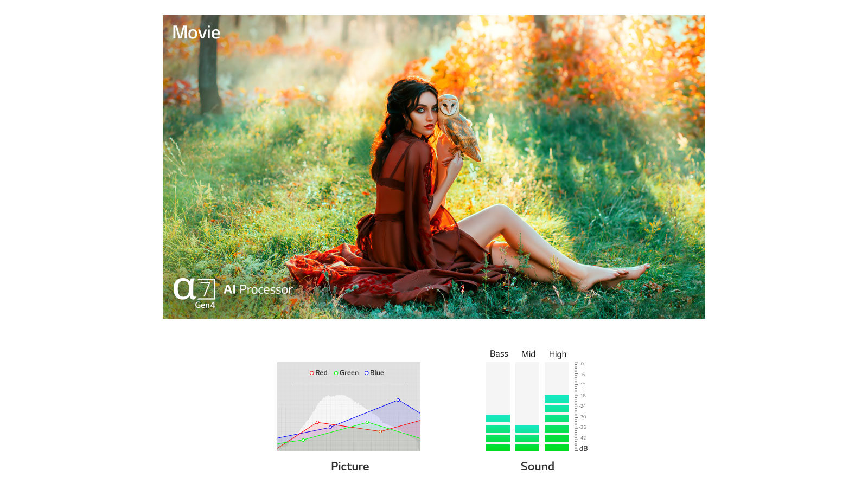
Task: Click the dB scale ruler
Action: 581,407
